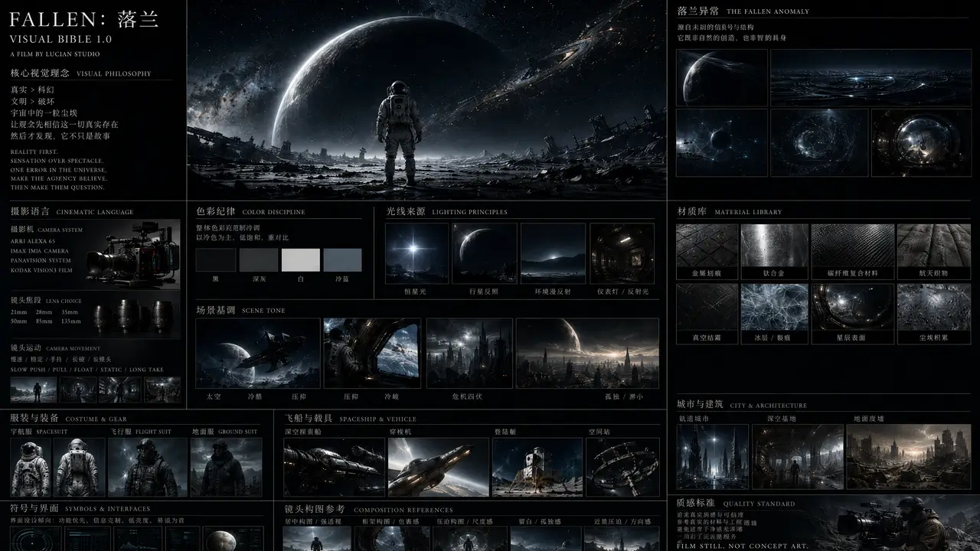Viewport: 980px width, 551px height.
Task: Open the 登陆艇 lander thumbnail
Action: click(537, 467)
